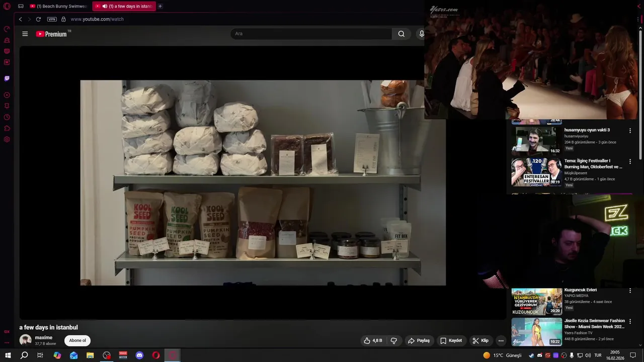Open File Explorer from taskbar
This screenshot has height=362, width=644.
coord(90,355)
